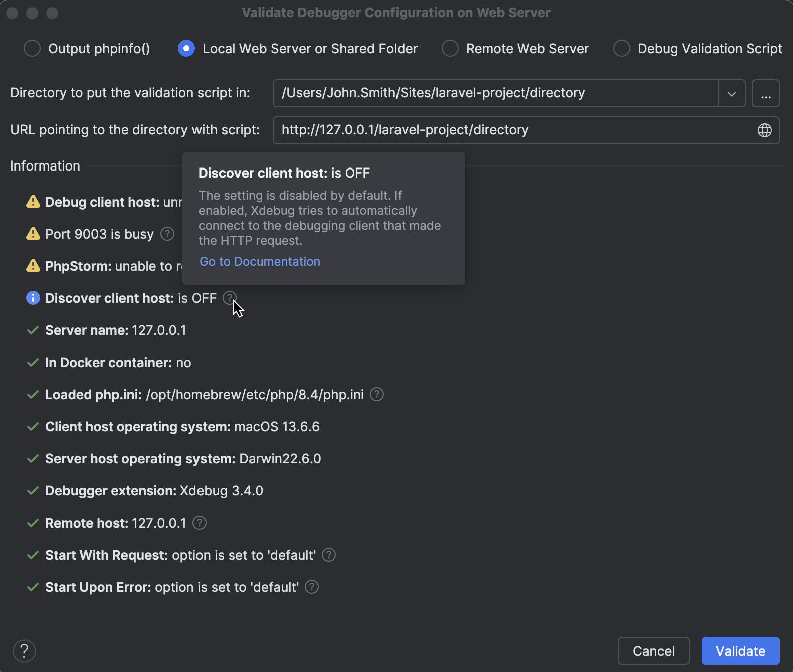Click the dialog help question mark button
The image size is (793, 672).
pyautogui.click(x=24, y=651)
